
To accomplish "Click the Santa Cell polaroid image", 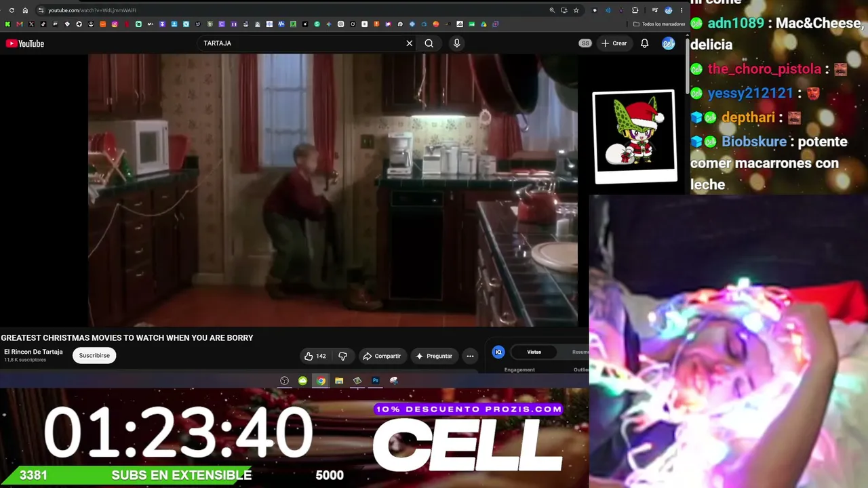I will pyautogui.click(x=635, y=136).
